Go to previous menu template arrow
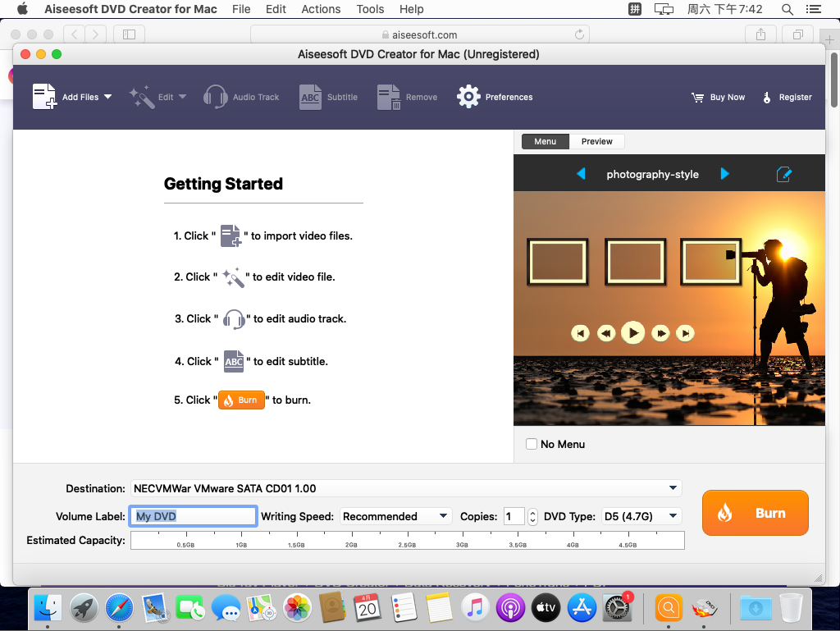 [x=581, y=174]
